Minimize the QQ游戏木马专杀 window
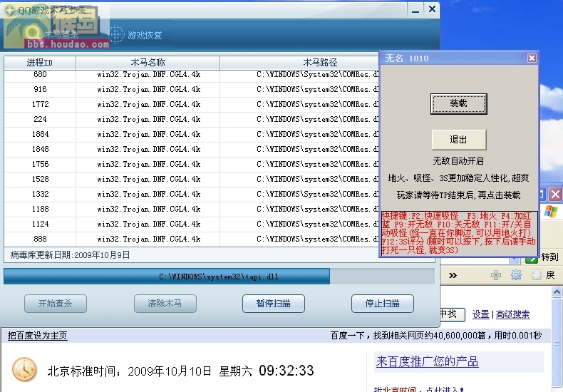563x392 pixels. click(415, 10)
